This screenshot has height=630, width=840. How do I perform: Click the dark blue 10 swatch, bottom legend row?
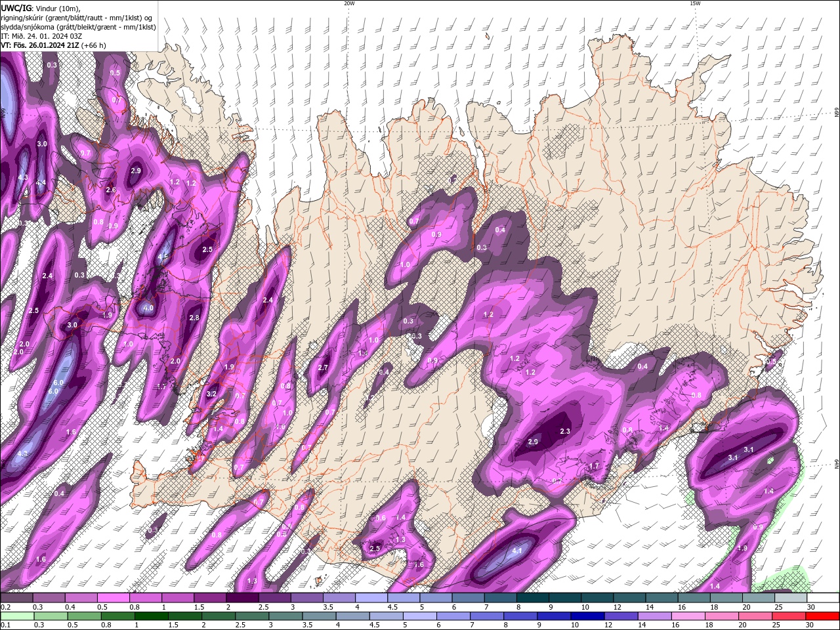point(587,616)
